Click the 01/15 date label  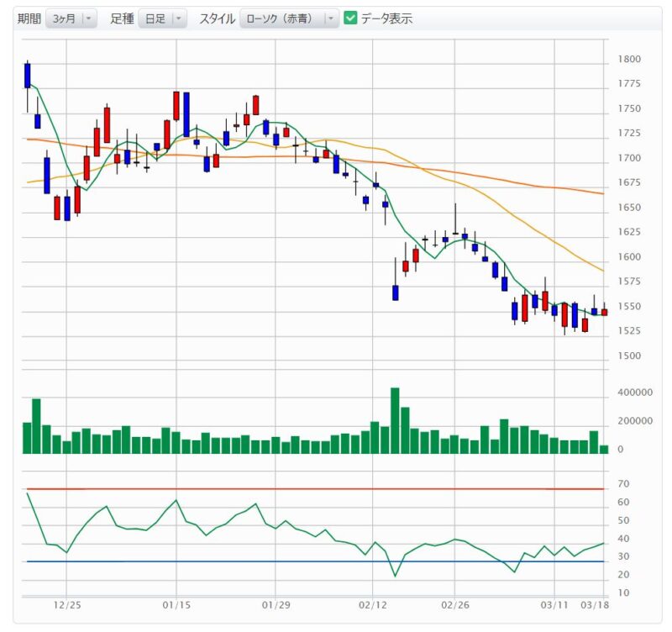point(176,605)
